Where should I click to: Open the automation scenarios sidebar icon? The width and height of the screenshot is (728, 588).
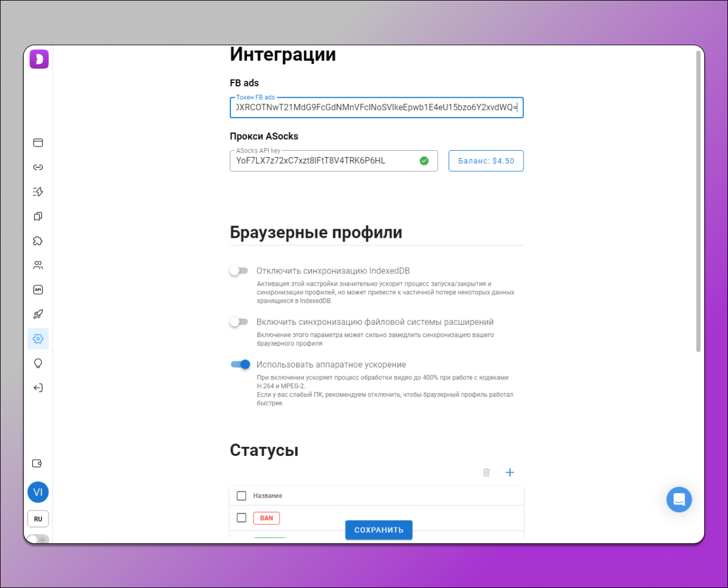pos(38,191)
